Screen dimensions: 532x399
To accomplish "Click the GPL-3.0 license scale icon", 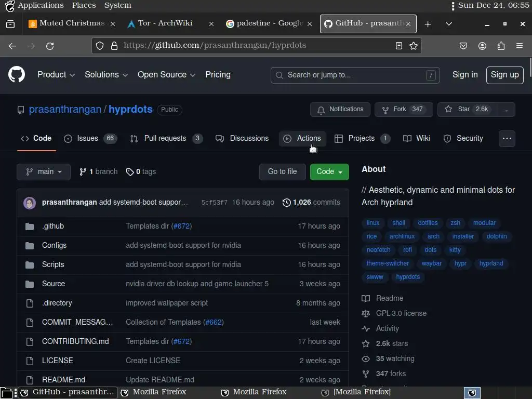I will point(366,313).
